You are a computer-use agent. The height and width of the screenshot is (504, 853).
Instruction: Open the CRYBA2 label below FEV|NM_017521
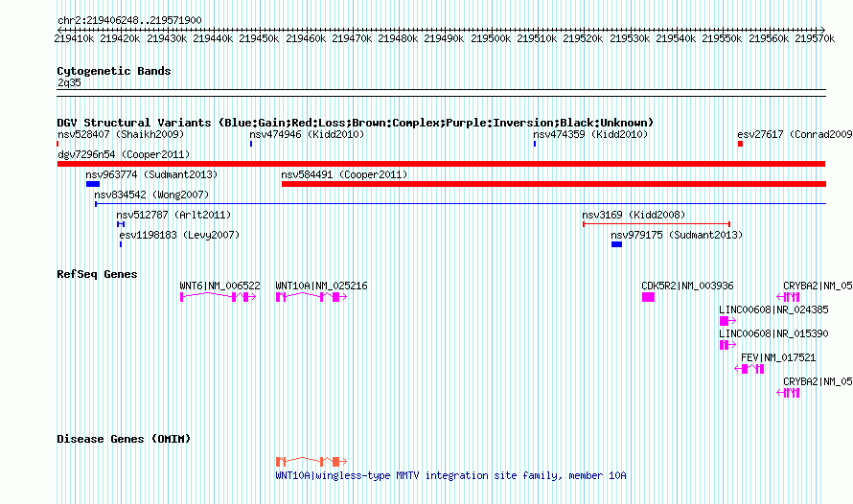[818, 381]
